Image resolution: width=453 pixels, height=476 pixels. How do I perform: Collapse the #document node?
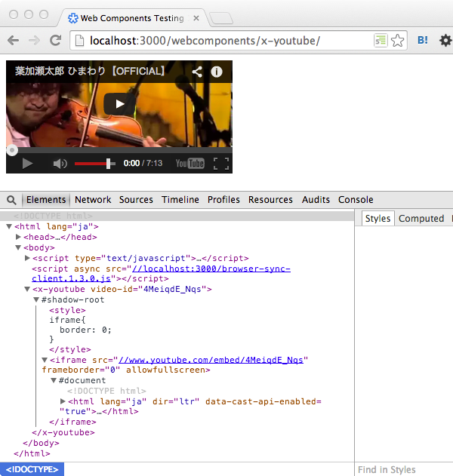pyautogui.click(x=54, y=380)
